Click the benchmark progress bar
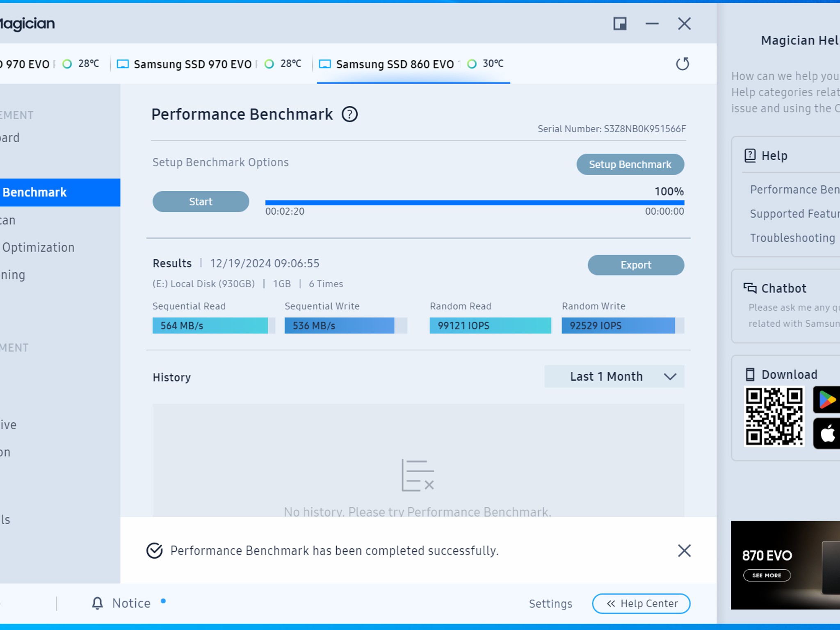Viewport: 840px width, 630px height. click(x=475, y=203)
